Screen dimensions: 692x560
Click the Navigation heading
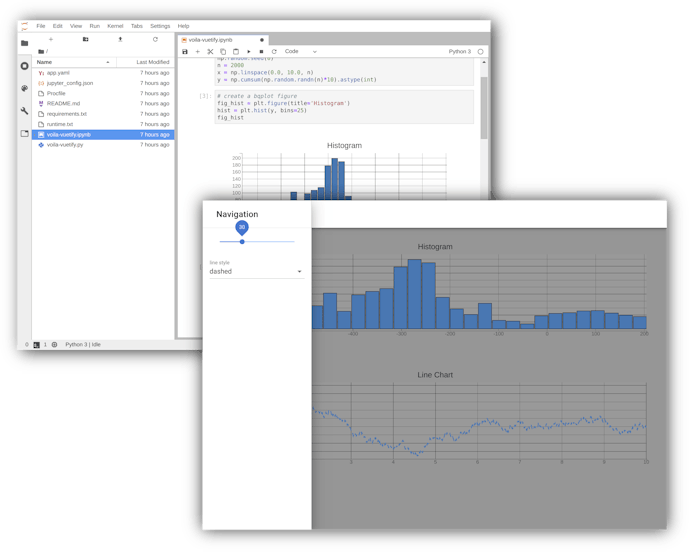click(x=237, y=214)
